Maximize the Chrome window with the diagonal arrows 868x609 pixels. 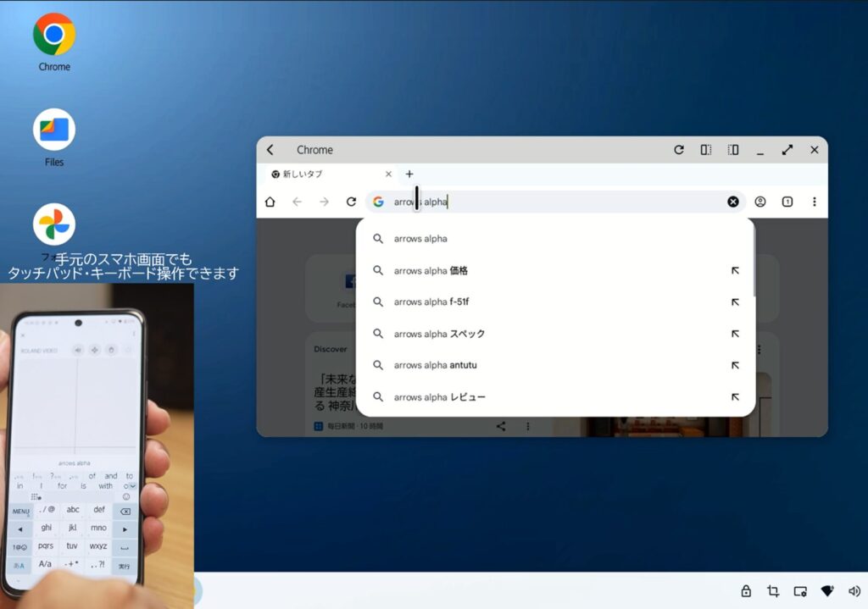(x=787, y=150)
